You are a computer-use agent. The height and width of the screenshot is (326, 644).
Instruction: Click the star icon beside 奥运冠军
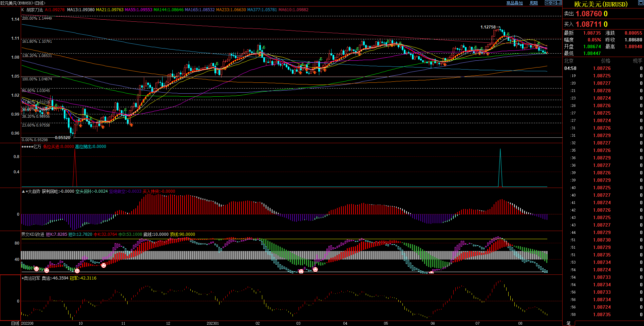click(23, 278)
